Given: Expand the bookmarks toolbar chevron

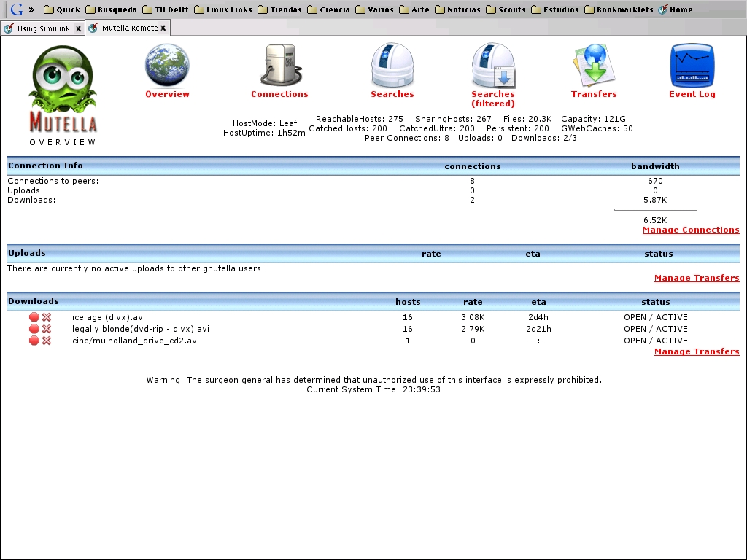Looking at the screenshot, I should [31, 9].
